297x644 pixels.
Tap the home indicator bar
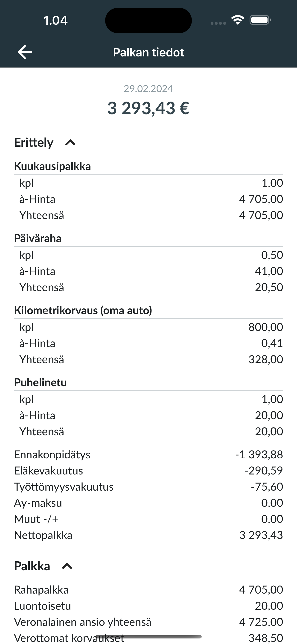(x=148, y=636)
